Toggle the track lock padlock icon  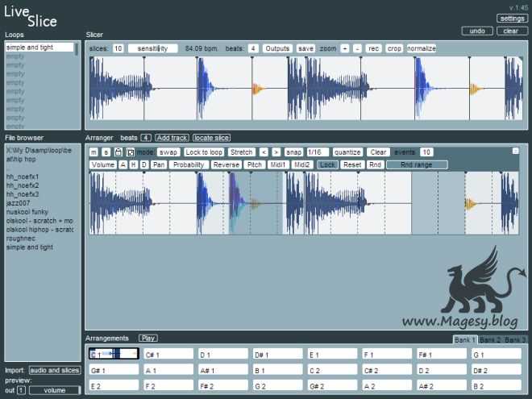(x=118, y=152)
